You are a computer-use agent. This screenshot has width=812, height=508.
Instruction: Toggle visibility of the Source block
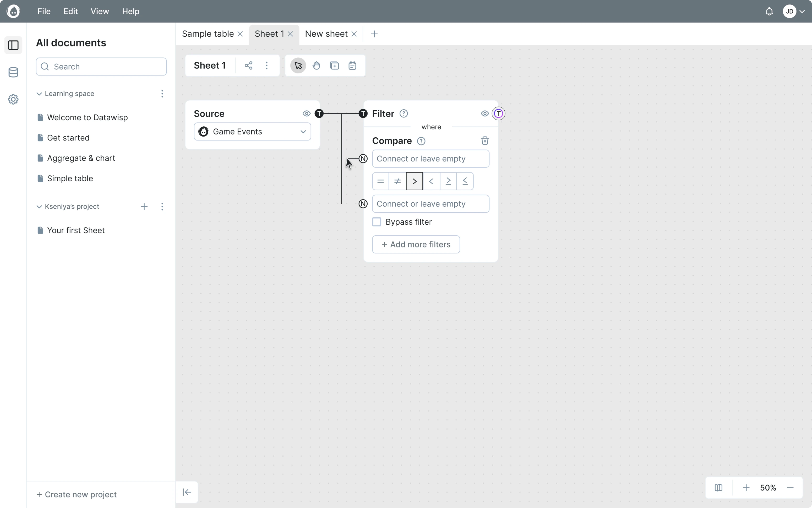[x=306, y=114]
